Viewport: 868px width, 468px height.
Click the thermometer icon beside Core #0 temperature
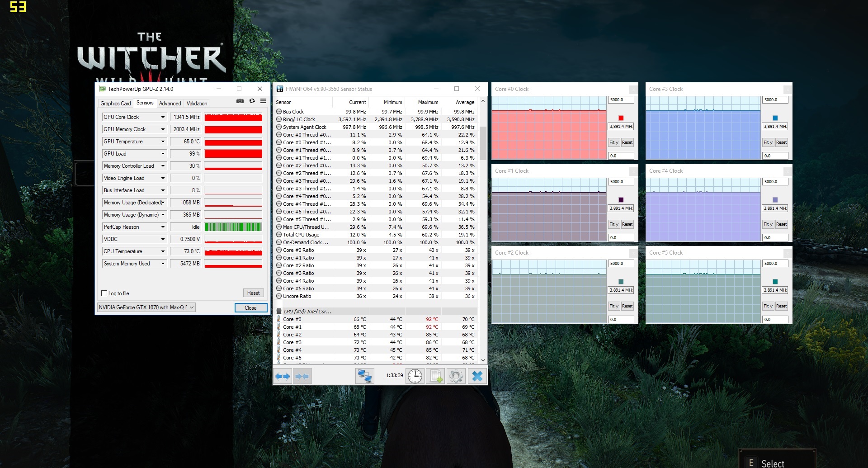(279, 319)
